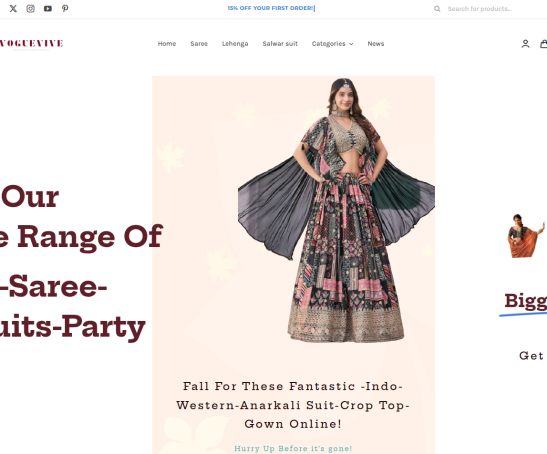The height and width of the screenshot is (454, 547).
Task: Click the VogueVive logo
Action: [31, 44]
